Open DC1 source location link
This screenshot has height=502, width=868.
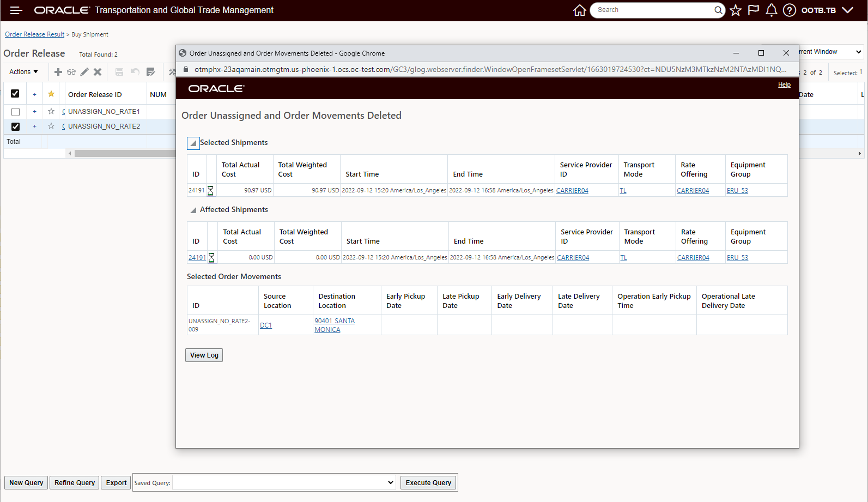[x=266, y=325]
